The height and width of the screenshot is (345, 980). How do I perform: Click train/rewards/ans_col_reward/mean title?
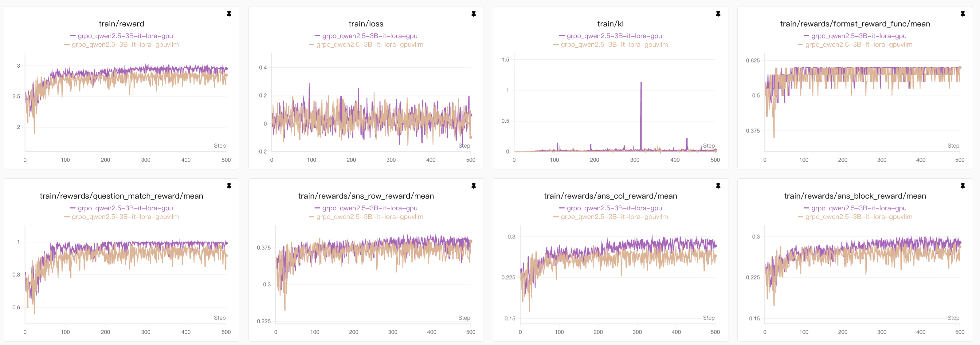click(610, 196)
